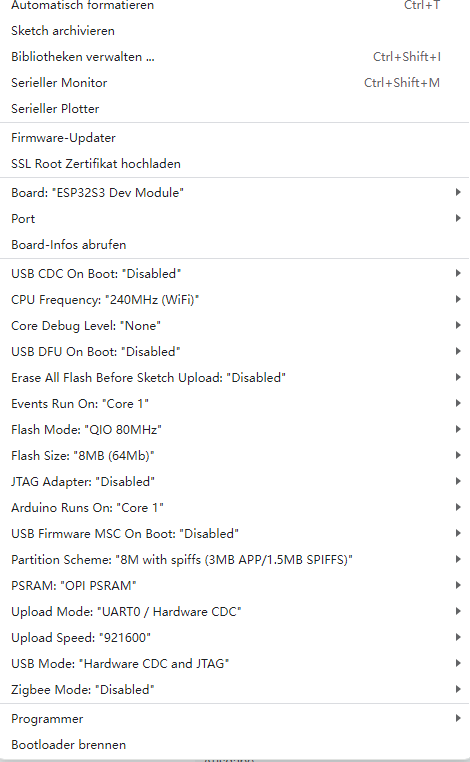Open Serieller Monitor menu entry
Screen dimensions: 470x762
(235, 83)
